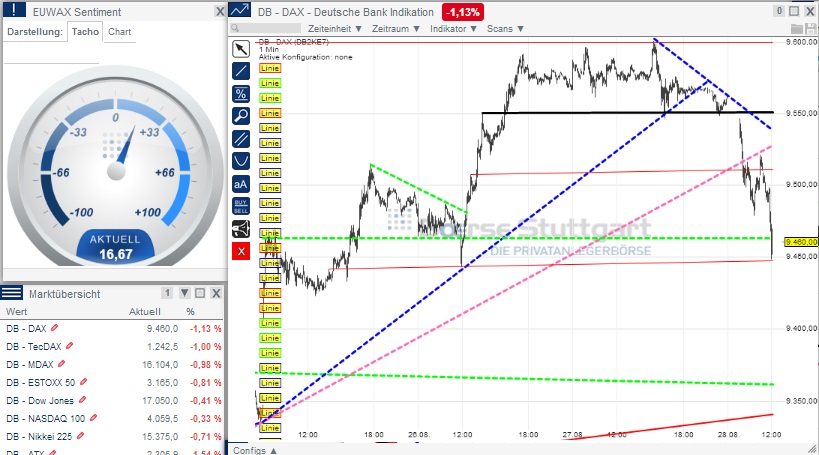Sort by the Aktuell column header
Viewport: 819px width, 455px height.
pyautogui.click(x=145, y=311)
